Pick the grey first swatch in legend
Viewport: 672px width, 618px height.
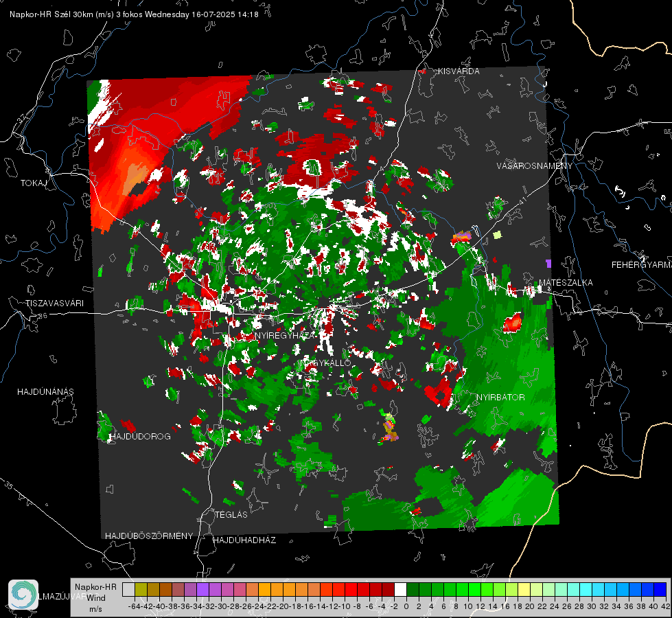(128, 589)
